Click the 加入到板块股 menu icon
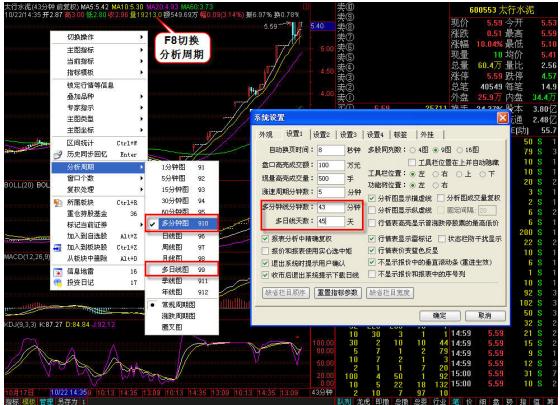 tap(58, 247)
